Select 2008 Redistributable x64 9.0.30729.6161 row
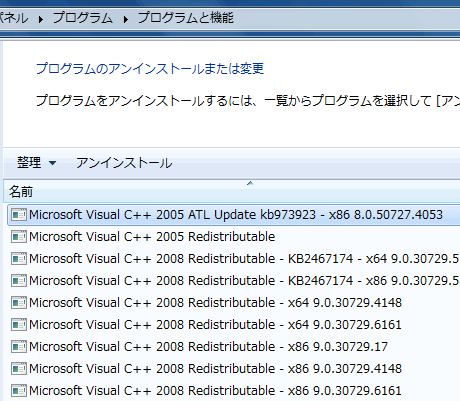460x401 pixels. pos(215,325)
